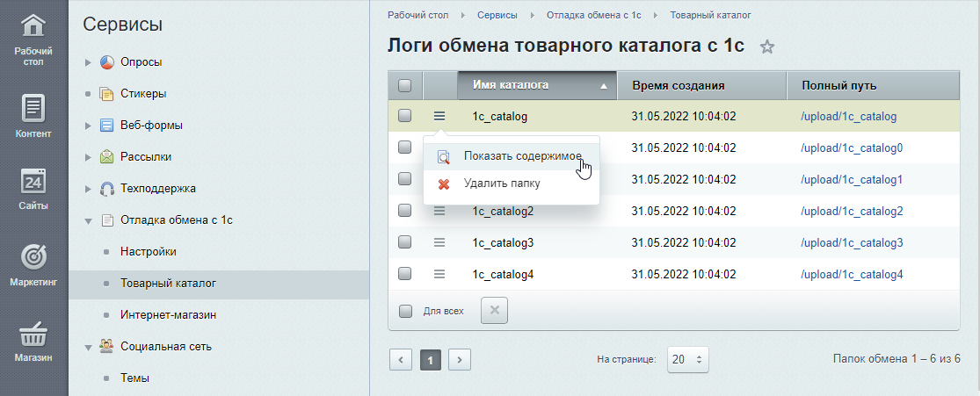Tick the checkbox for 1c_catalog3 row
The height and width of the screenshot is (396, 980).
pyautogui.click(x=405, y=242)
